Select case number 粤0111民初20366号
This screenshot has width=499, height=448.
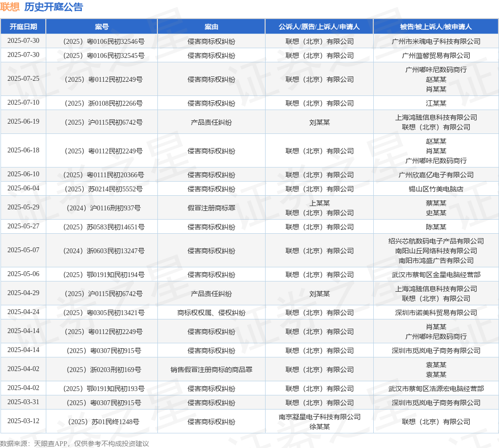pyautogui.click(x=104, y=175)
